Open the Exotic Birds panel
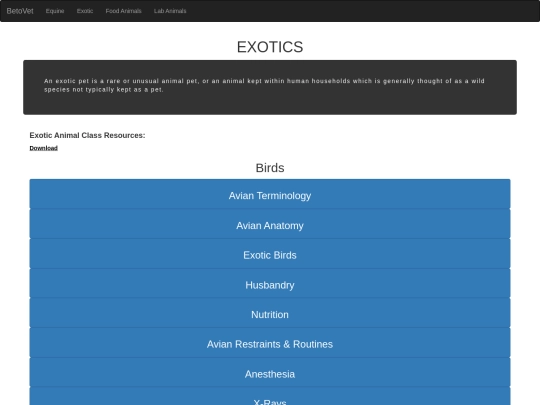 coord(270,253)
